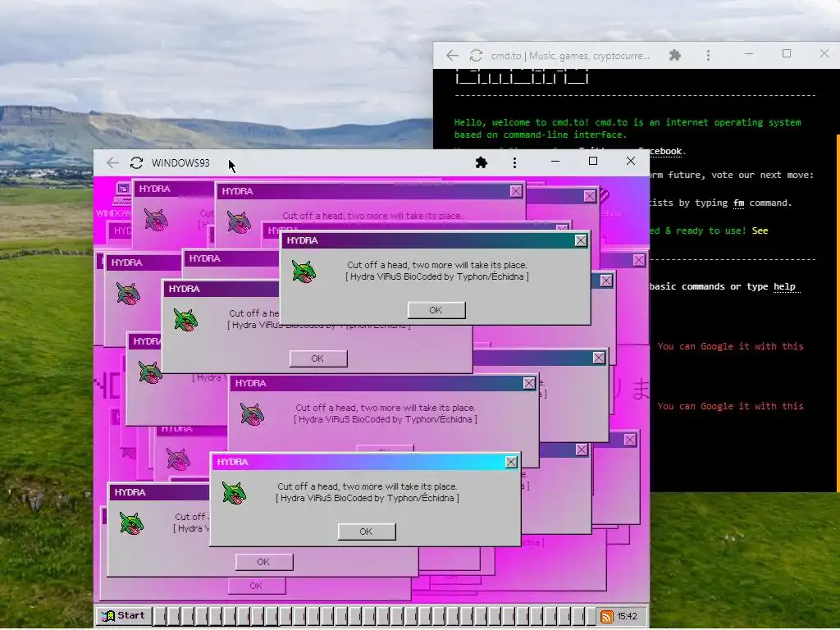840x630 pixels.
Task: Open the Windows 93 Start menu
Action: point(124,615)
